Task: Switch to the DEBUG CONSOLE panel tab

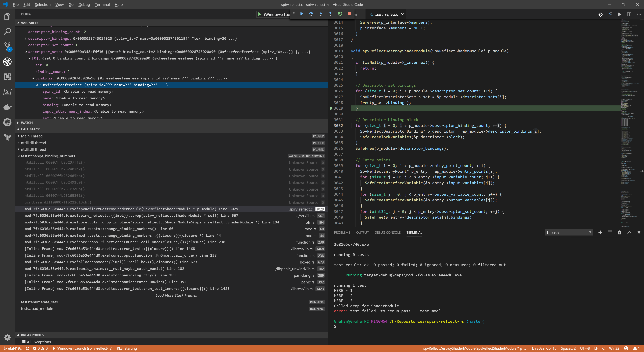Action: tap(387, 233)
